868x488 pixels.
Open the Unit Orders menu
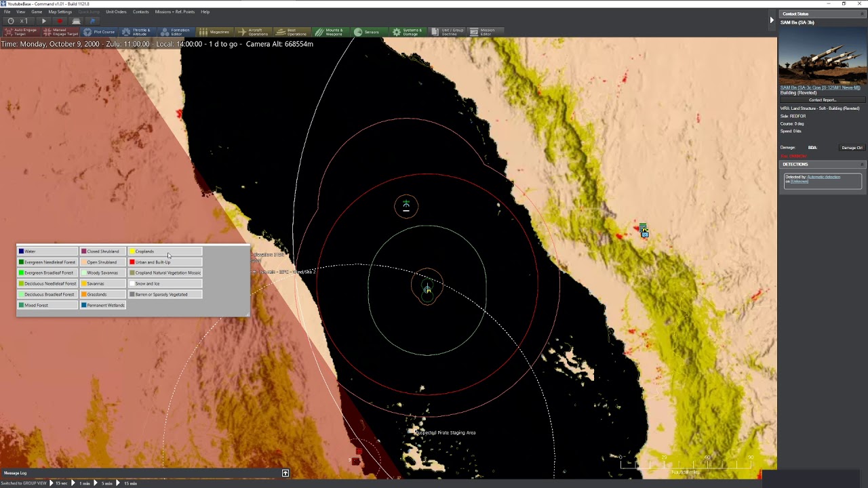click(116, 12)
